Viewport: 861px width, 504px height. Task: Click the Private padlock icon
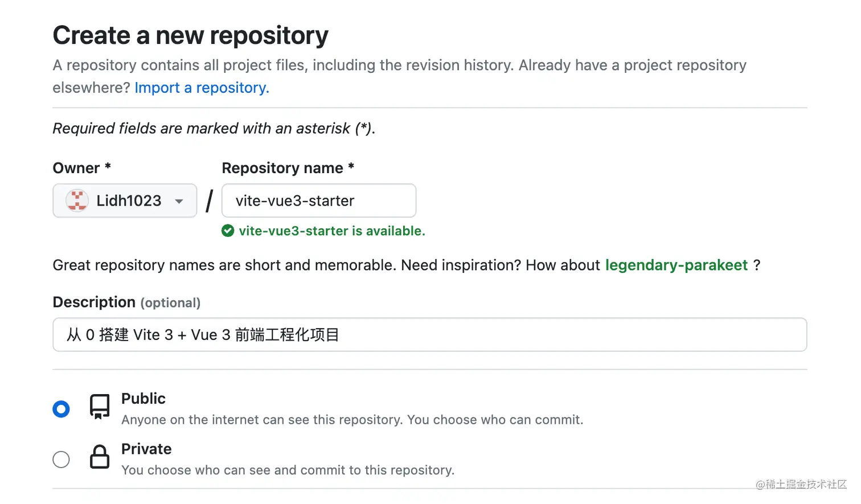100,457
